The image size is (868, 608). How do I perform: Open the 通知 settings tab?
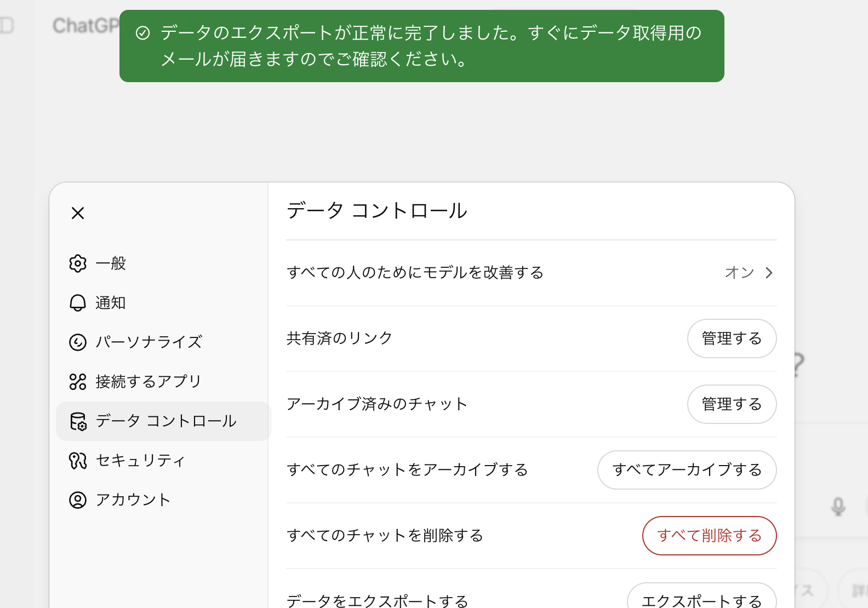[163, 303]
